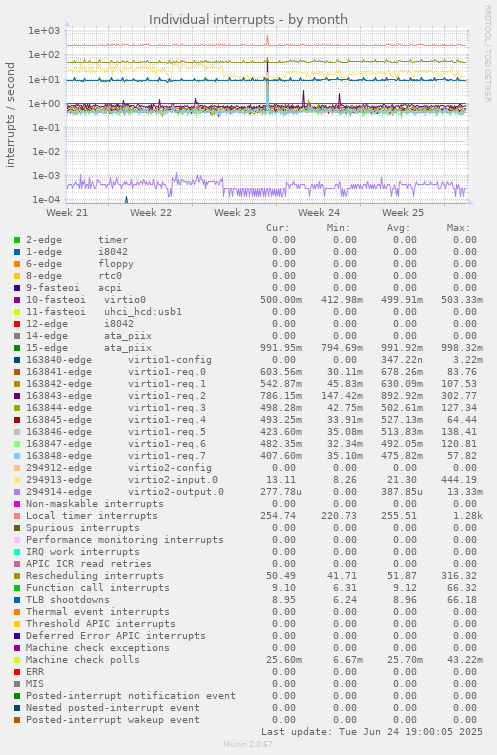The image size is (497, 755).
Task: Click the interrupts / second axis title
Action: (11, 115)
